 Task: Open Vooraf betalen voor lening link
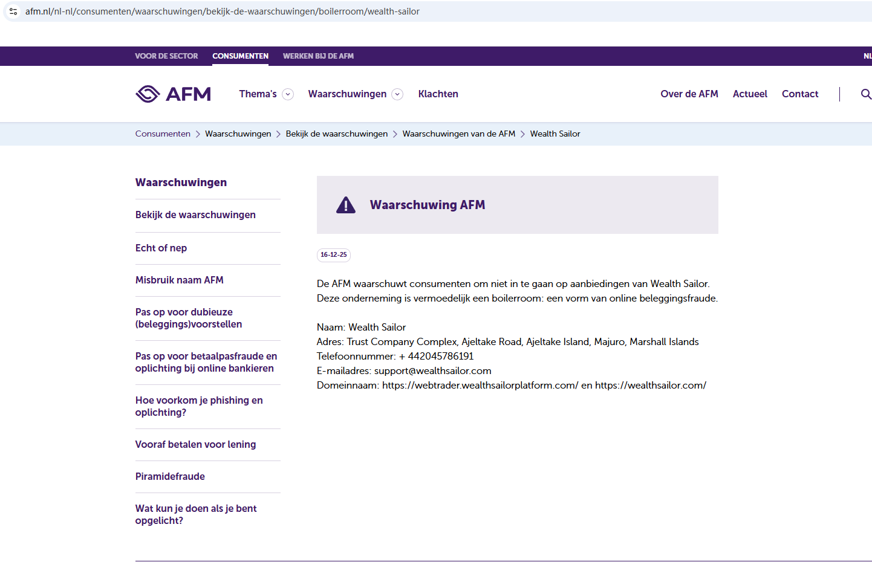pos(195,445)
